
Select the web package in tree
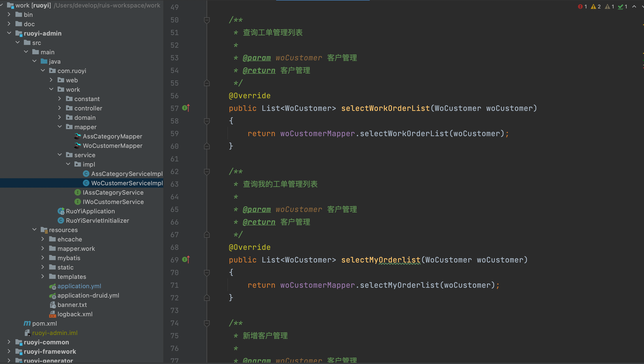(72, 80)
